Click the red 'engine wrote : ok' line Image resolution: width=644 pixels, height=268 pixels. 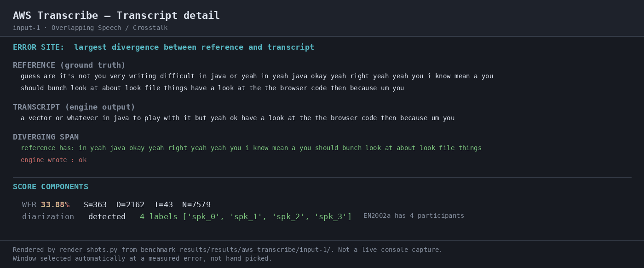pyautogui.click(x=53, y=160)
